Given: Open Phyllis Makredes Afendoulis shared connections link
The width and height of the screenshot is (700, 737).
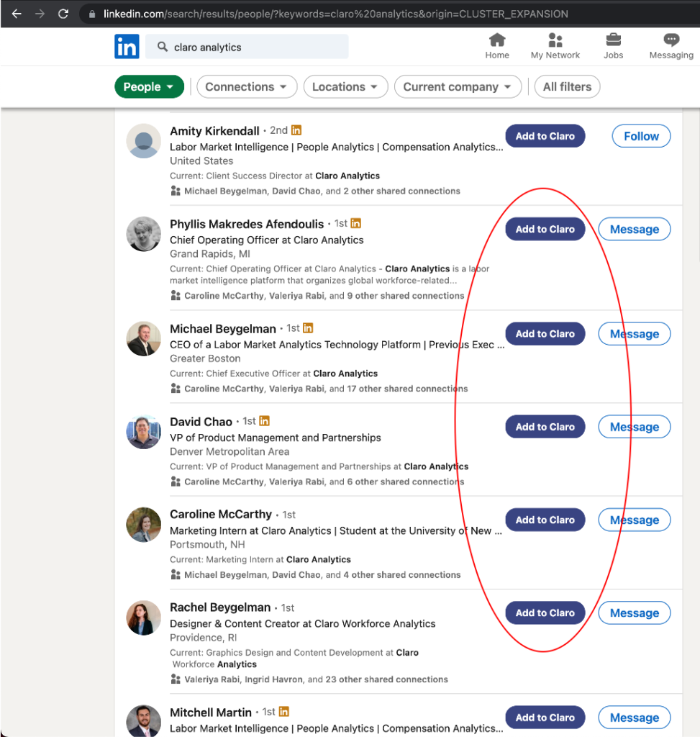Looking at the screenshot, I should tap(324, 296).
